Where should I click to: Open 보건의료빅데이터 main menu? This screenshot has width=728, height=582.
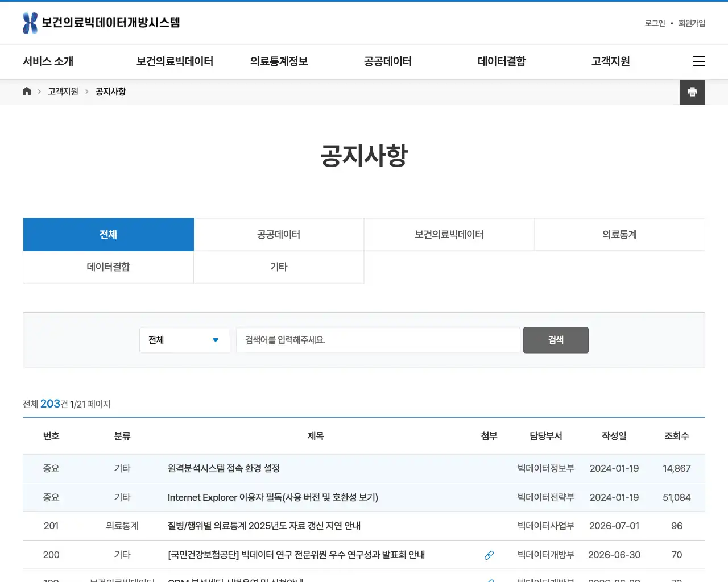[175, 61]
